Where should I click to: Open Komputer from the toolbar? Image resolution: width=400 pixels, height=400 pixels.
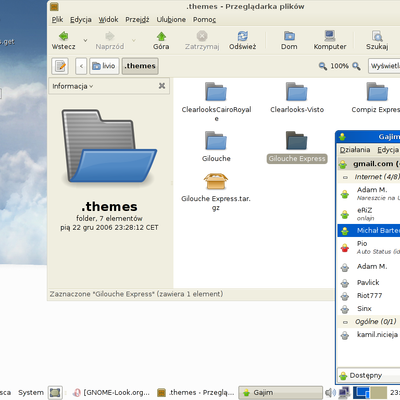(330, 41)
